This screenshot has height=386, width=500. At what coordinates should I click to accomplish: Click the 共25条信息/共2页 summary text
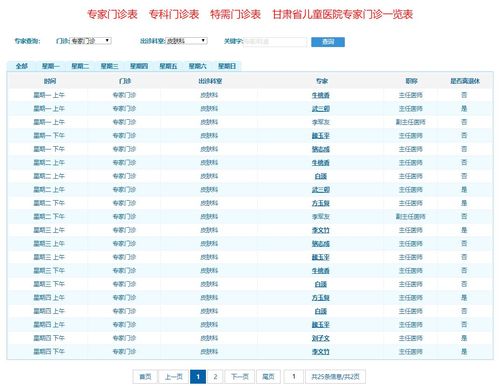pyautogui.click(x=335, y=377)
